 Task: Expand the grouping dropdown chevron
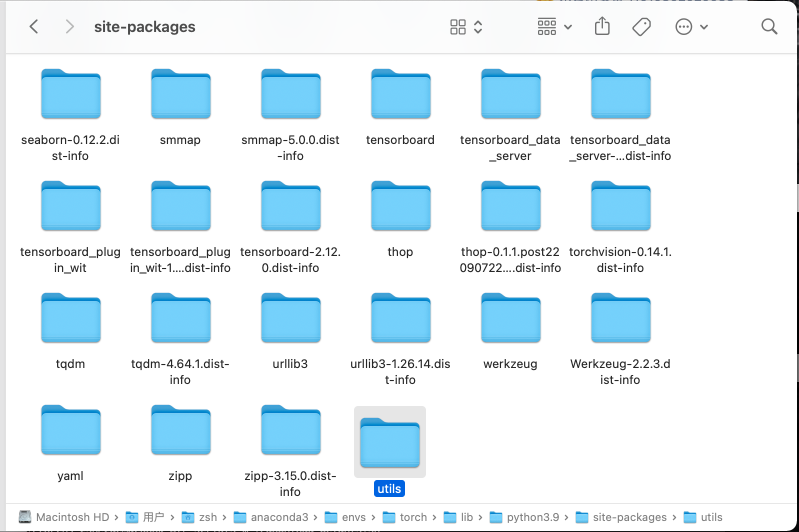[568, 27]
